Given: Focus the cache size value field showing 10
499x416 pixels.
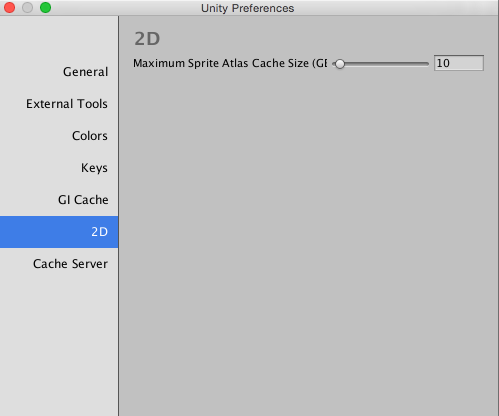Looking at the screenshot, I should click(x=459, y=63).
